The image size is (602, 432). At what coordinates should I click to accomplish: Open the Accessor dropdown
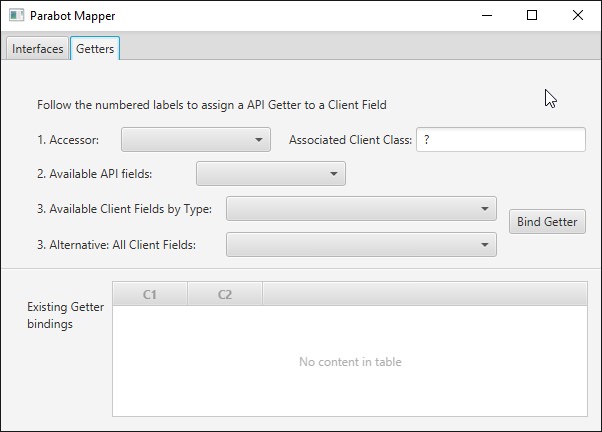point(196,140)
